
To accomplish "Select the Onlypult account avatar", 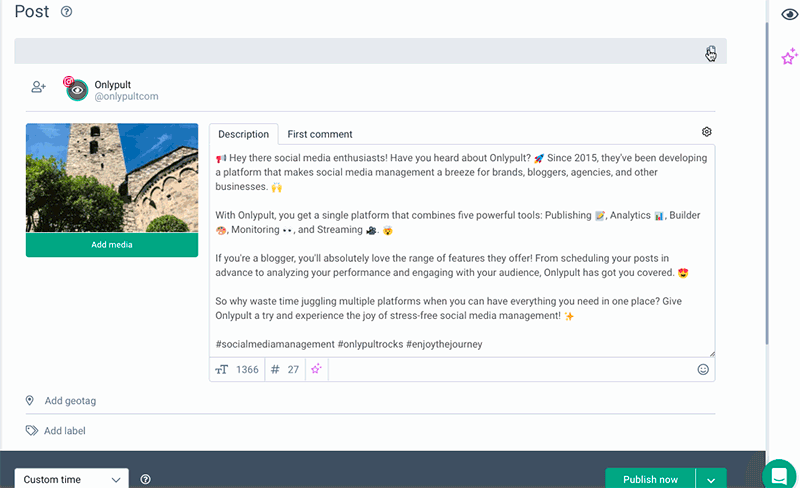I will (77, 90).
